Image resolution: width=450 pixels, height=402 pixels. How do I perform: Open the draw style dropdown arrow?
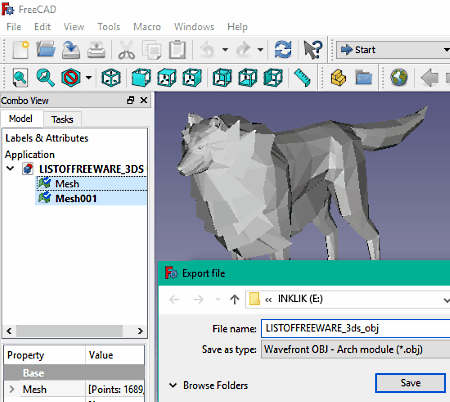pyautogui.click(x=89, y=78)
